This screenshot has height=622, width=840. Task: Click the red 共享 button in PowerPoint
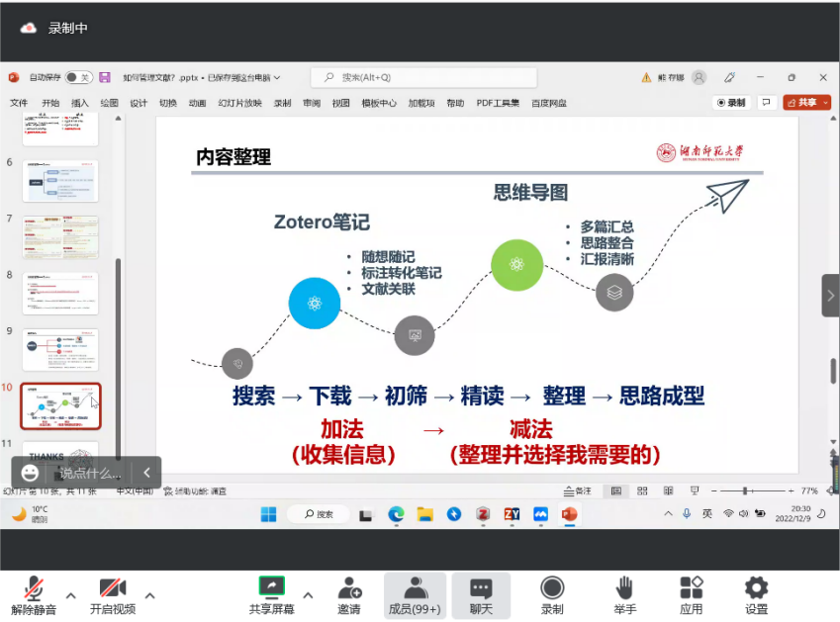806,103
